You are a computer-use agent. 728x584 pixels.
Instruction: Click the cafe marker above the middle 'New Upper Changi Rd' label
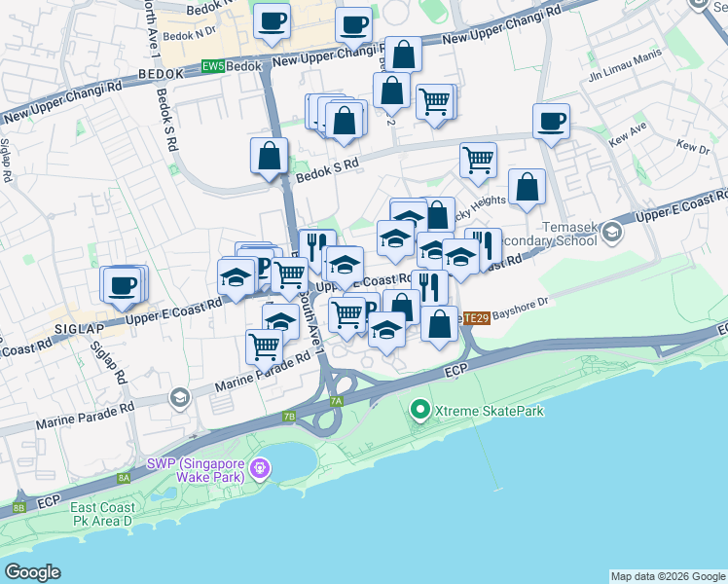(353, 26)
